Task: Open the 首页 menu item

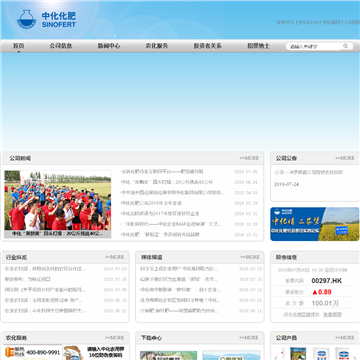Action: [19, 46]
